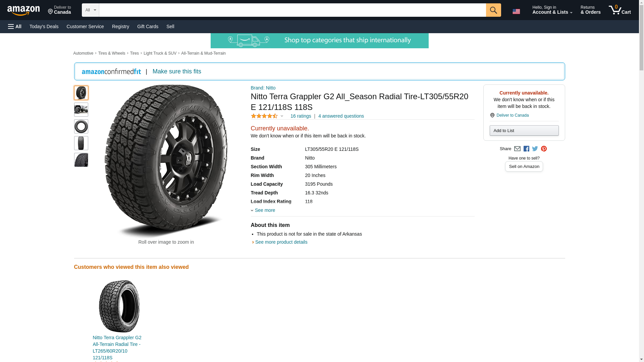
Task: Click into the search input field
Action: pyautogui.click(x=292, y=10)
